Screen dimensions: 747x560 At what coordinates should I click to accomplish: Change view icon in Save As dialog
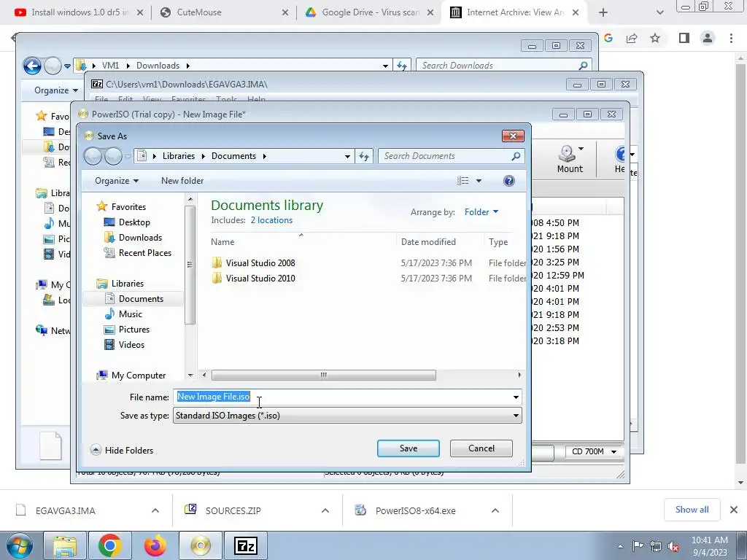click(x=462, y=181)
